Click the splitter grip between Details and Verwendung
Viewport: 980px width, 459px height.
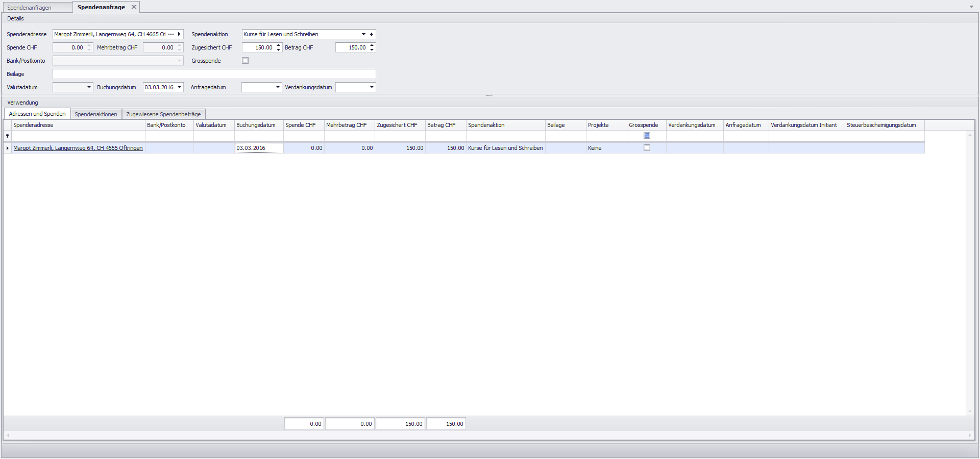click(489, 95)
